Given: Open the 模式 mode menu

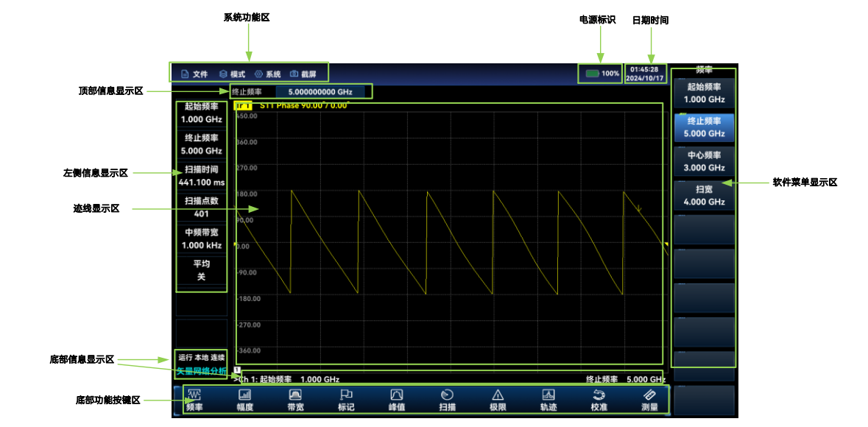Looking at the screenshot, I should point(232,74).
